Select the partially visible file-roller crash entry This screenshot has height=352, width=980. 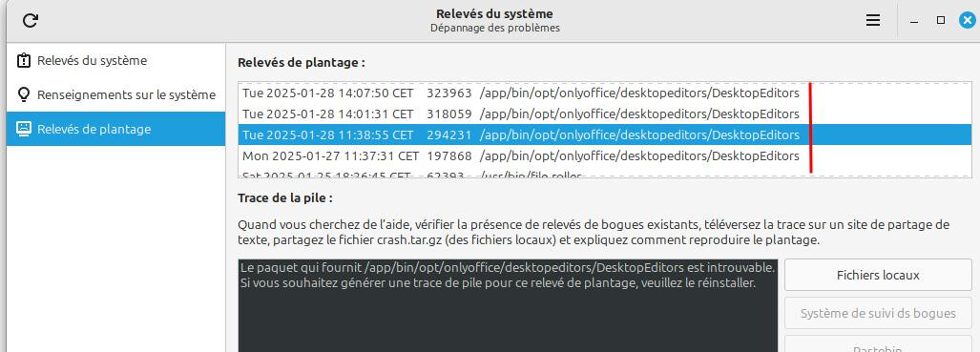(604, 174)
